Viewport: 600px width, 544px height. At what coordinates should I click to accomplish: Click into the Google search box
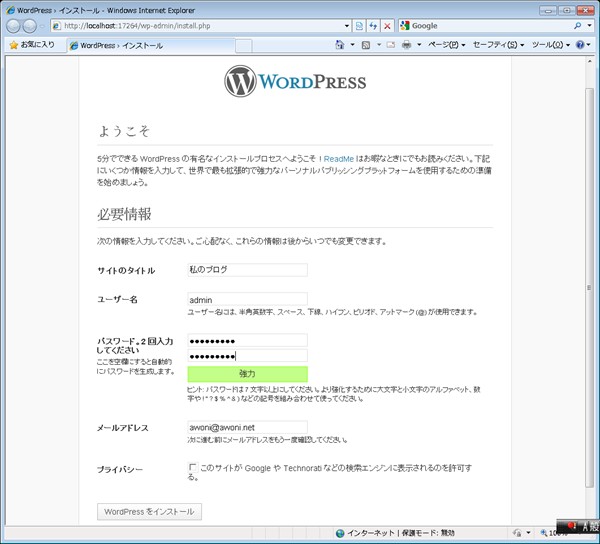coord(491,26)
